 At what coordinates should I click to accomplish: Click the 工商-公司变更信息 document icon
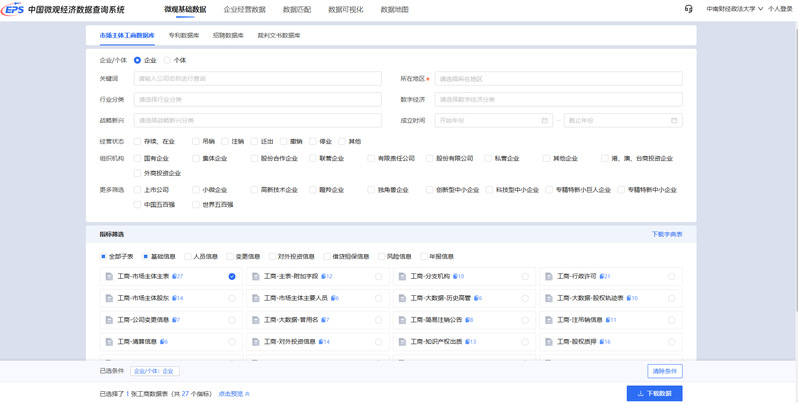pyautogui.click(x=109, y=320)
